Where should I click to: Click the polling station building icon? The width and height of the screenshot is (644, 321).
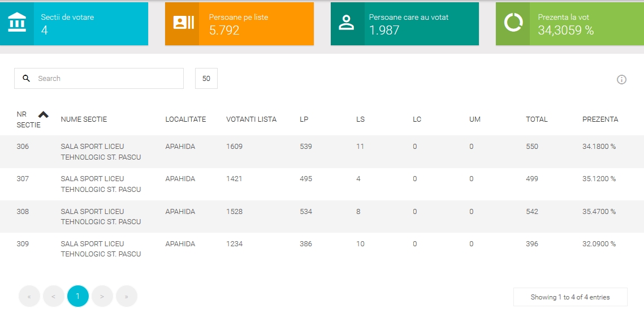point(16,23)
